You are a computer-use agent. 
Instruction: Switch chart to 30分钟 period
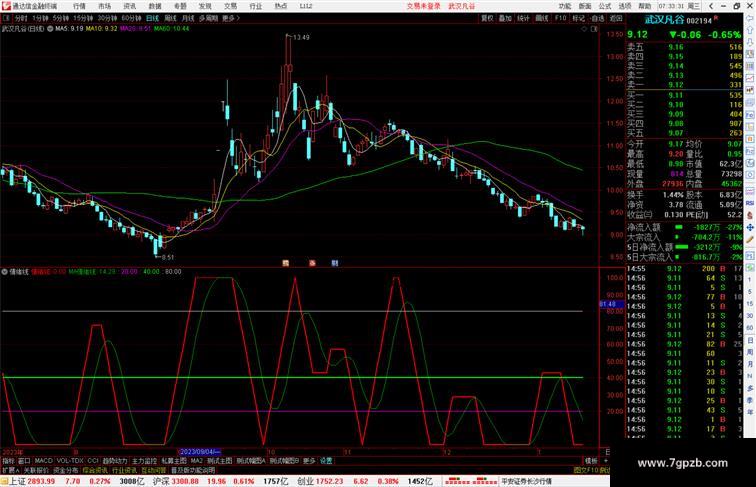click(x=107, y=18)
